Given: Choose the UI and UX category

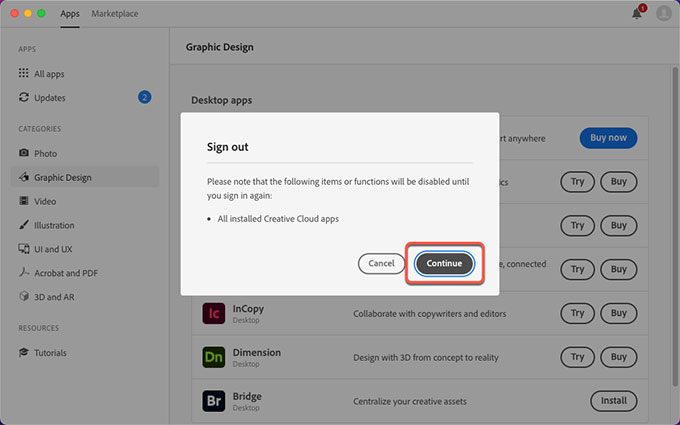Looking at the screenshot, I should pos(55,249).
